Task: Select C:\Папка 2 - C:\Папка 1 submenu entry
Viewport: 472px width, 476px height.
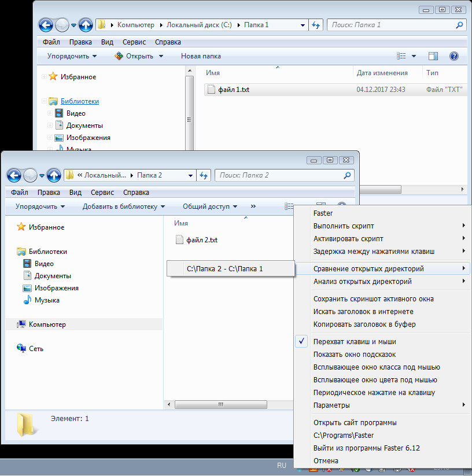Action: [231, 269]
